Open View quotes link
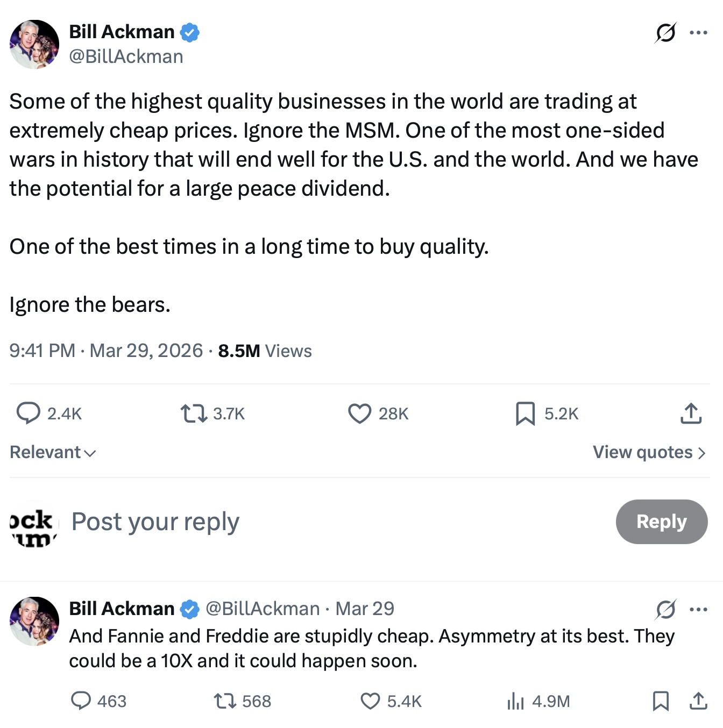The image size is (723, 728). pyautogui.click(x=649, y=452)
